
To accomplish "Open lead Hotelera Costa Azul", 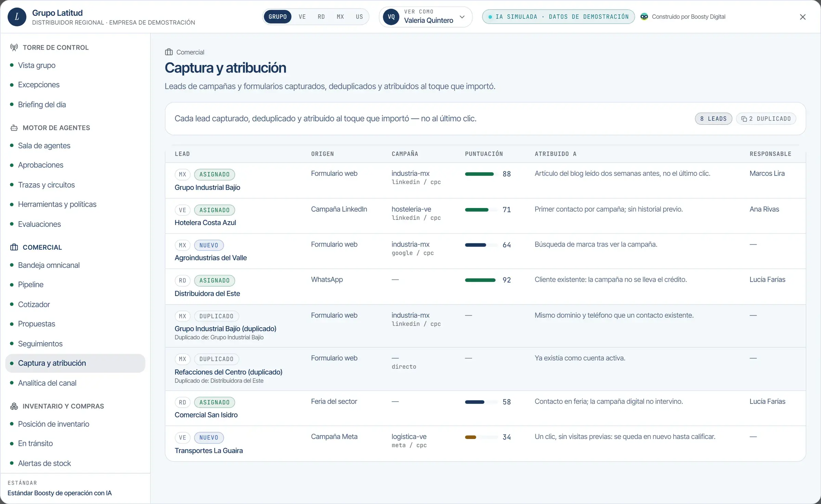I will pyautogui.click(x=205, y=223).
